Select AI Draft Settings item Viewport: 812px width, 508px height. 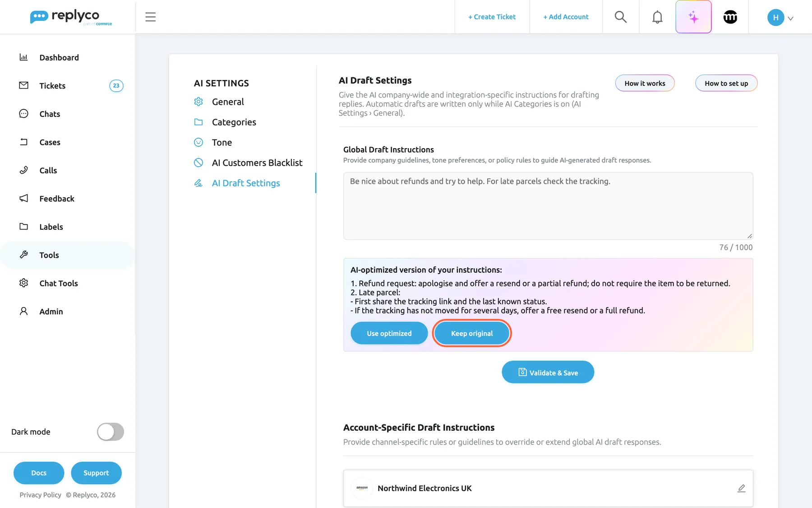point(246,183)
